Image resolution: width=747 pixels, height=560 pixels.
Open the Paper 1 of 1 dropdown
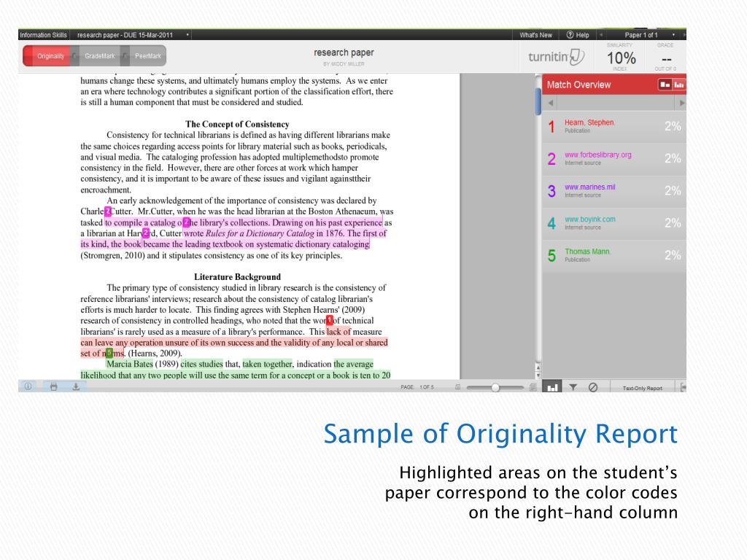[673, 35]
